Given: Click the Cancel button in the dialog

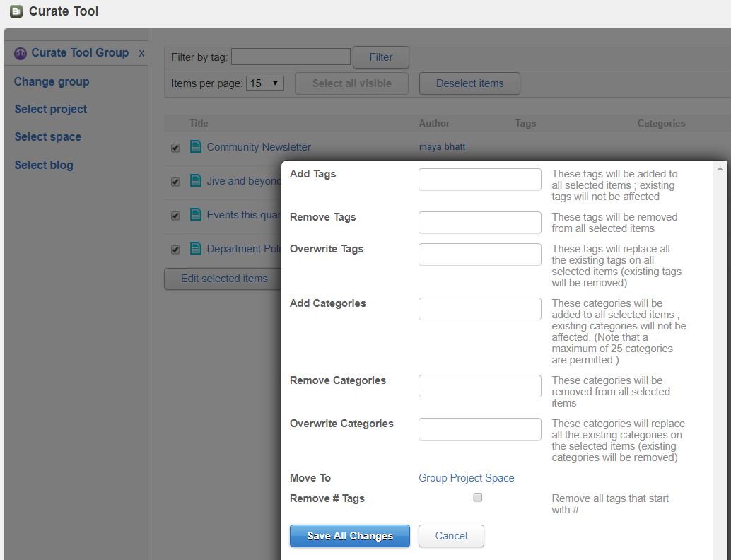Looking at the screenshot, I should point(451,536).
